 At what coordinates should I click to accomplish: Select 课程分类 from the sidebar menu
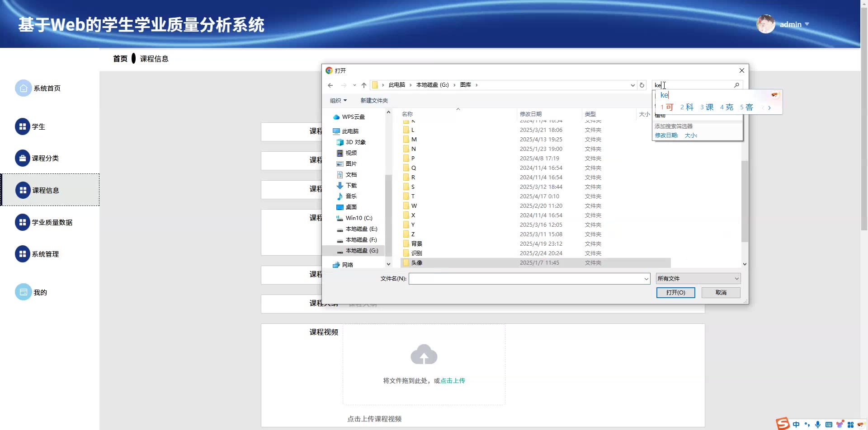pos(45,158)
